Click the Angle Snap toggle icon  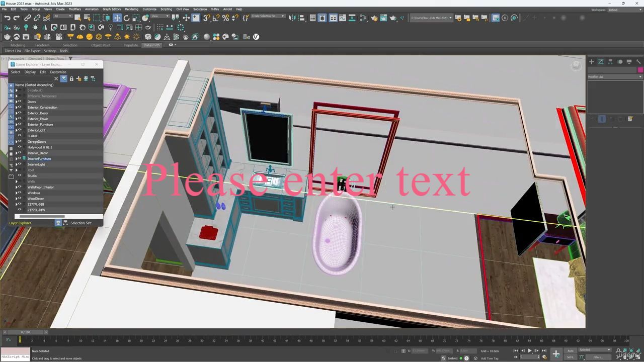point(216,18)
